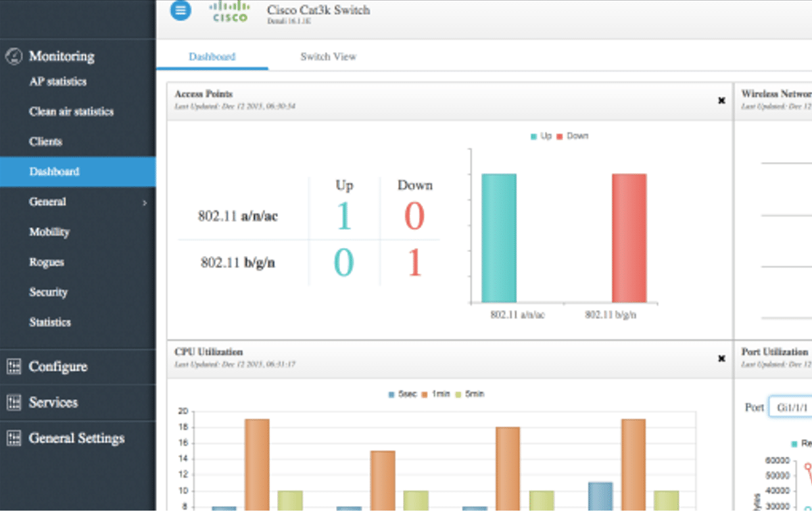Toggle the Down series in chart legend
The height and width of the screenshot is (512, 812).
[573, 136]
